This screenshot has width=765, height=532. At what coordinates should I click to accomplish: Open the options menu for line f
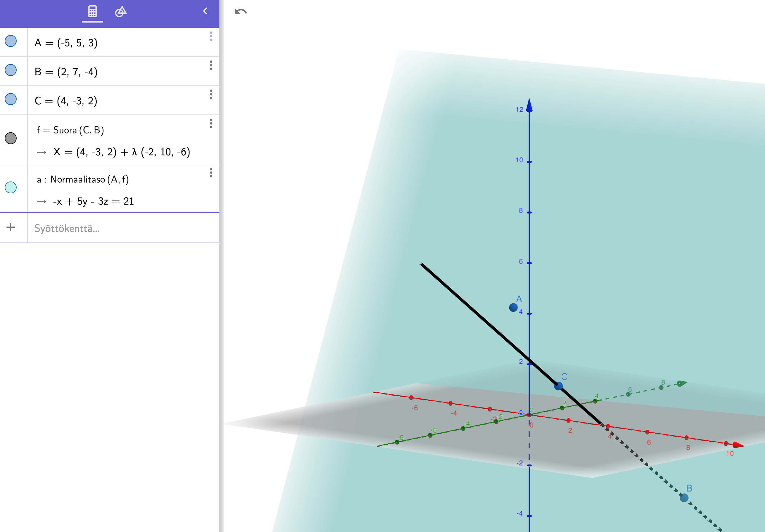point(211,124)
